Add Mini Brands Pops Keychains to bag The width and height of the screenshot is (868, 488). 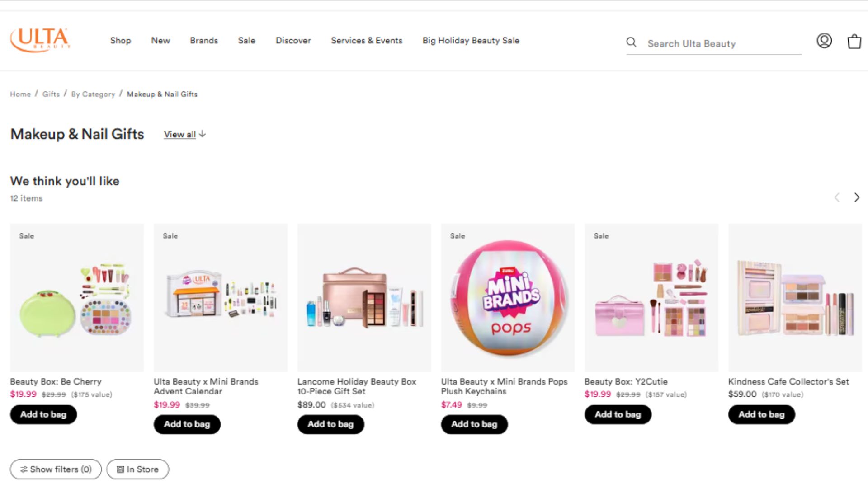click(474, 424)
